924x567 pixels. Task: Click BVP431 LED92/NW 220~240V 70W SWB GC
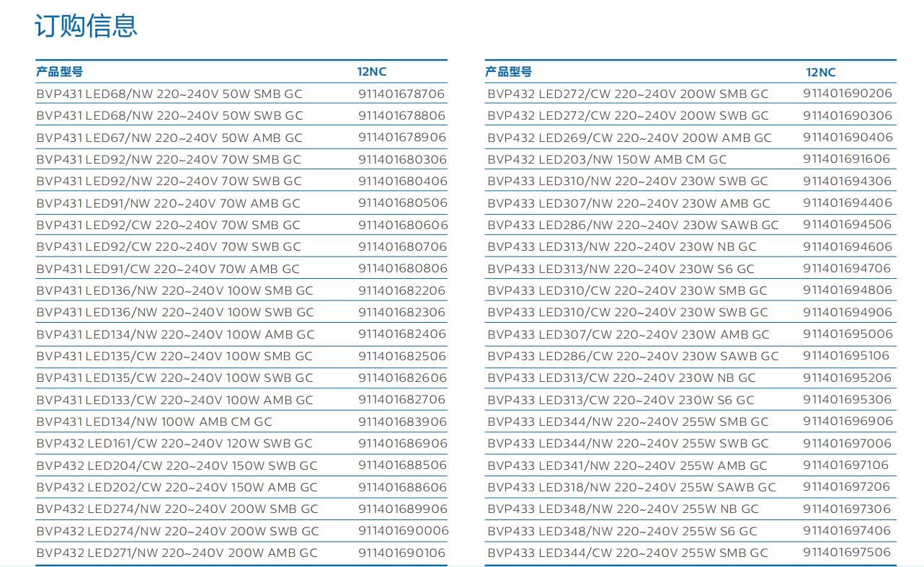[169, 181]
